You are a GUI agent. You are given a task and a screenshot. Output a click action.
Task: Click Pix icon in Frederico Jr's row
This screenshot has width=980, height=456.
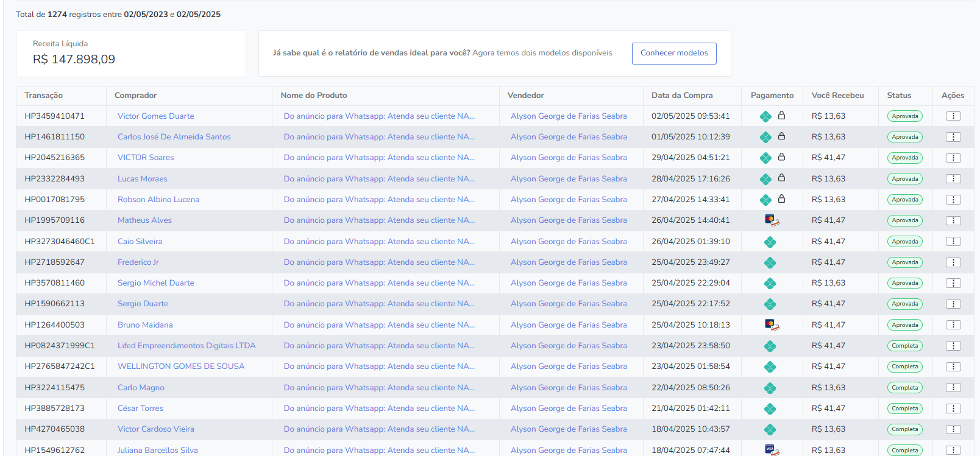(770, 262)
